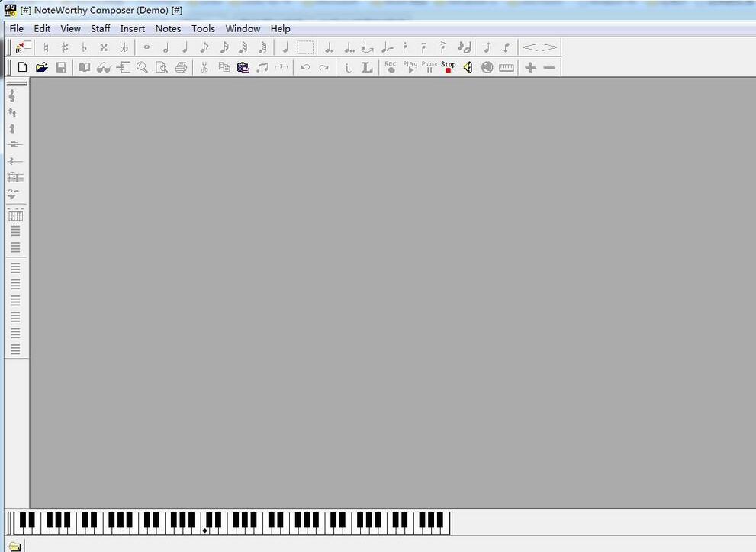Enable the accent articulation

tap(442, 47)
